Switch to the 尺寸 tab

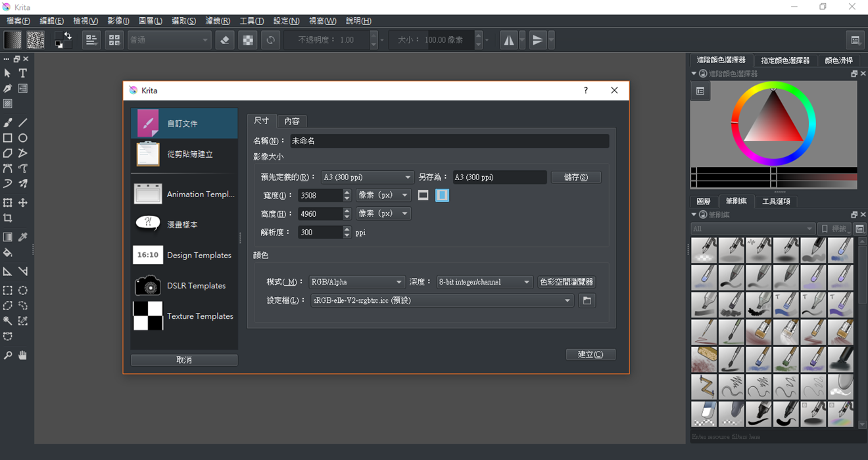(x=262, y=120)
